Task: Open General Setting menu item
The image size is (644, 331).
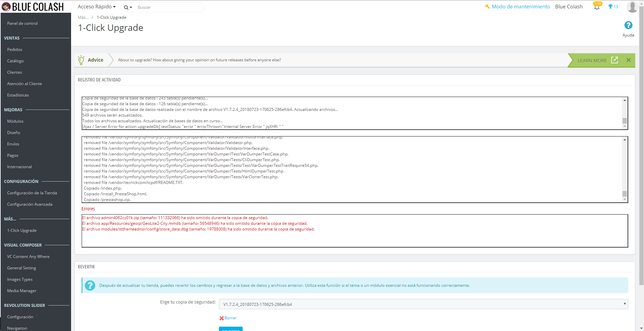Action: [x=21, y=268]
